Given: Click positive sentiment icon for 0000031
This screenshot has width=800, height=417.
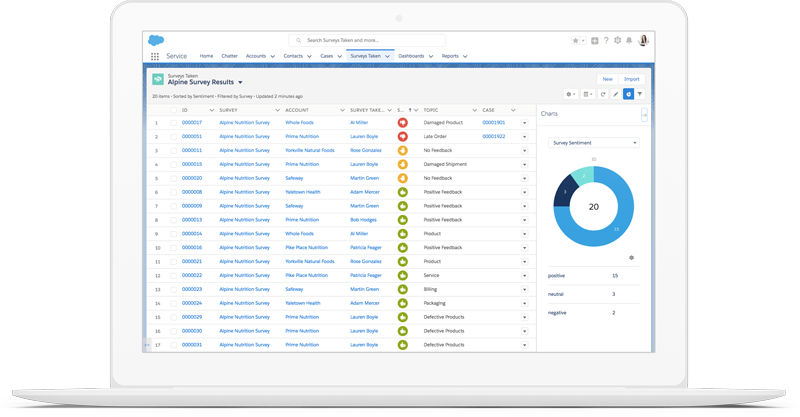Looking at the screenshot, I should click(403, 345).
